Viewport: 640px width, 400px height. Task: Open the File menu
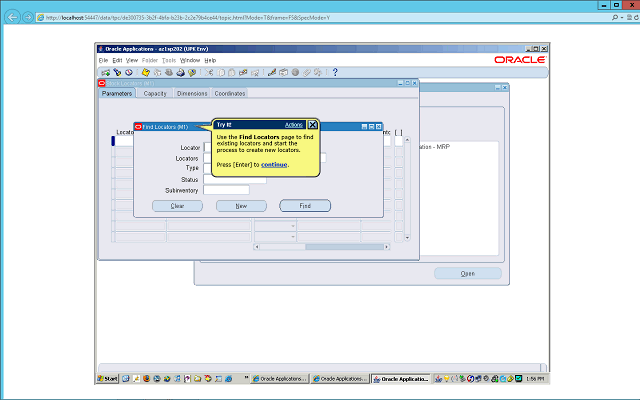click(103, 60)
